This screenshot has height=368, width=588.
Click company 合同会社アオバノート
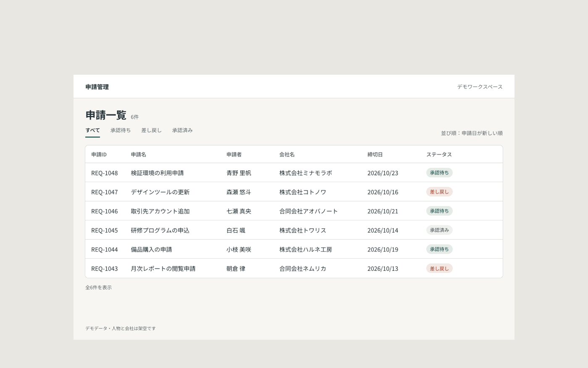pyautogui.click(x=309, y=211)
